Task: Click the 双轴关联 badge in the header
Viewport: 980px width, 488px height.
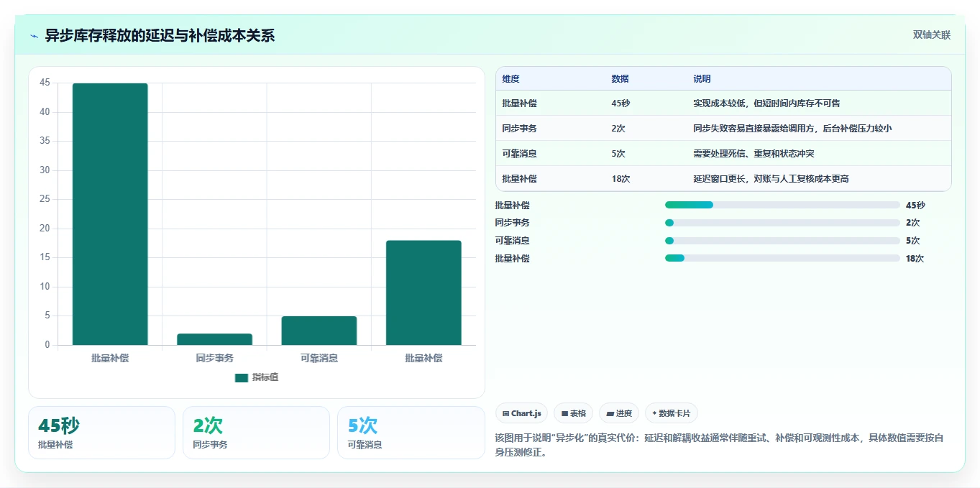Action: click(x=931, y=35)
